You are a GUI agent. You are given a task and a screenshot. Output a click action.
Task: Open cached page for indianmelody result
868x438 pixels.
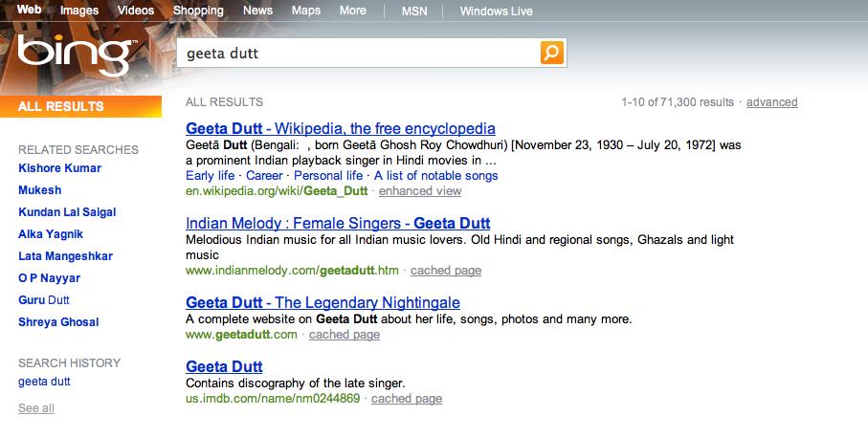click(x=446, y=271)
